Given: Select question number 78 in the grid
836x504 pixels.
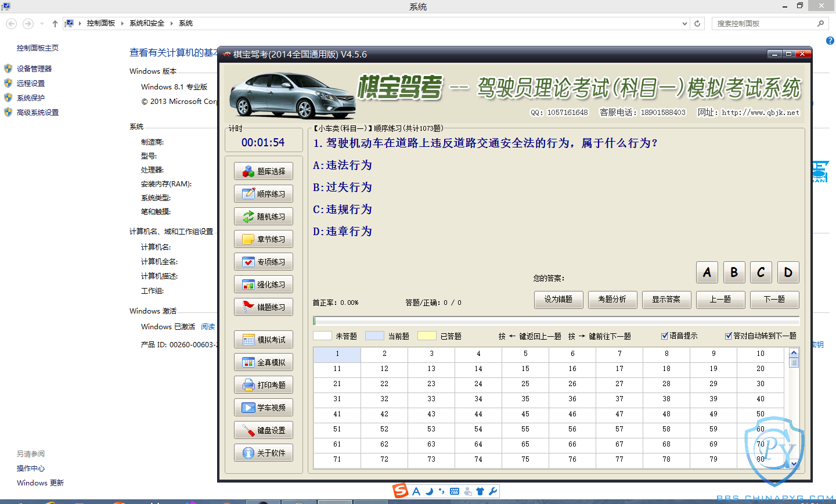Looking at the screenshot, I should pyautogui.click(x=666, y=459).
